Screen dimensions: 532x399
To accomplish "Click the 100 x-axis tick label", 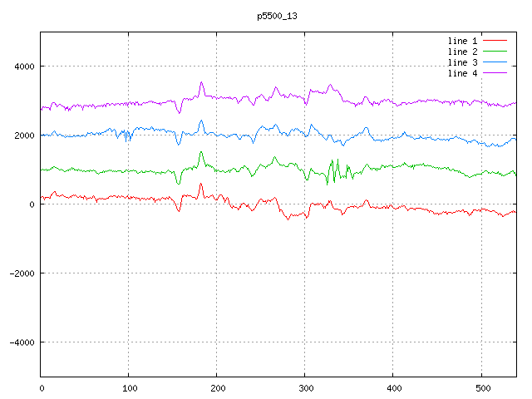I will (x=129, y=387).
